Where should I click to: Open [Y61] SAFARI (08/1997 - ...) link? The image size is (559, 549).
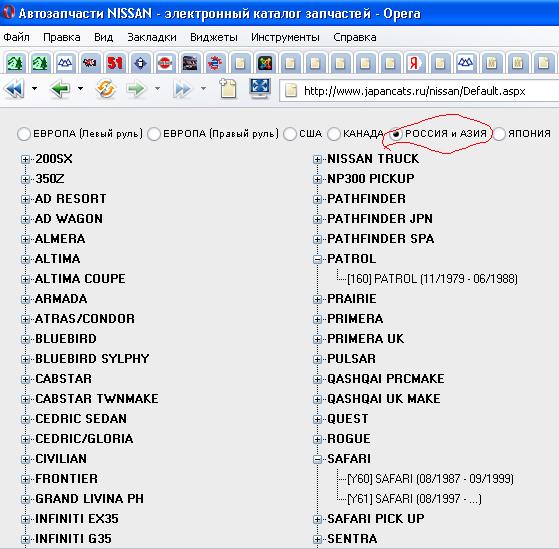click(x=414, y=499)
